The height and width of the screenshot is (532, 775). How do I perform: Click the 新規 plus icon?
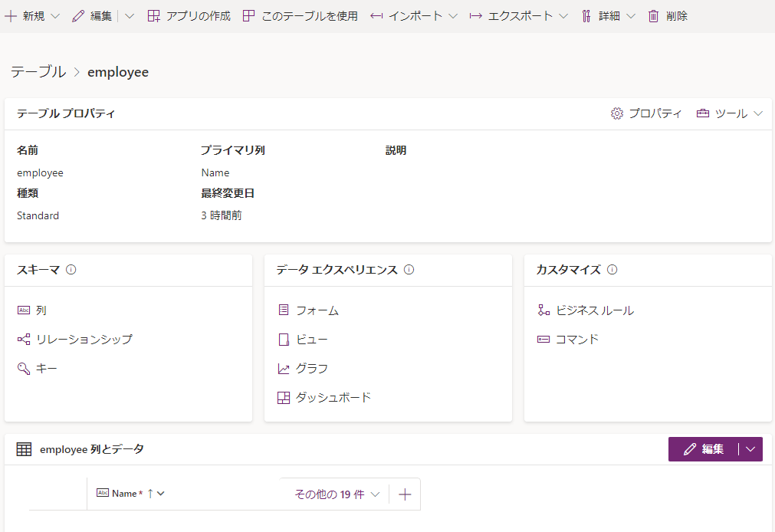pyautogui.click(x=11, y=16)
